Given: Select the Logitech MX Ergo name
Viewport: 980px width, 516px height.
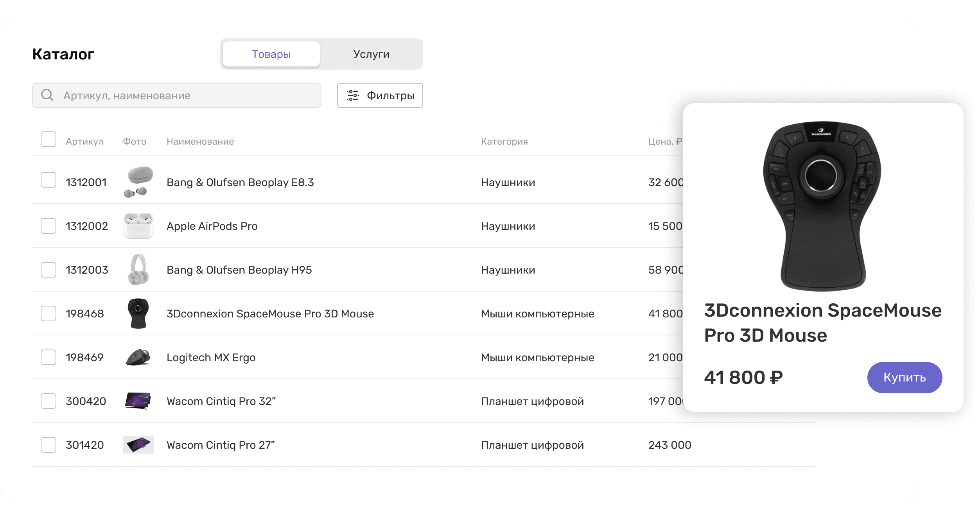Looking at the screenshot, I should [x=211, y=357].
